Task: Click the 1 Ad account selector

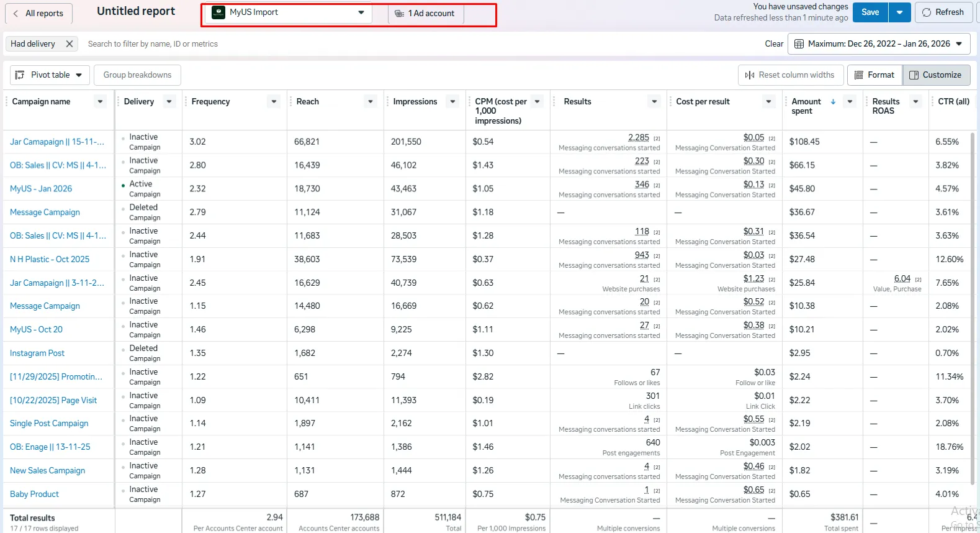Action: (426, 14)
